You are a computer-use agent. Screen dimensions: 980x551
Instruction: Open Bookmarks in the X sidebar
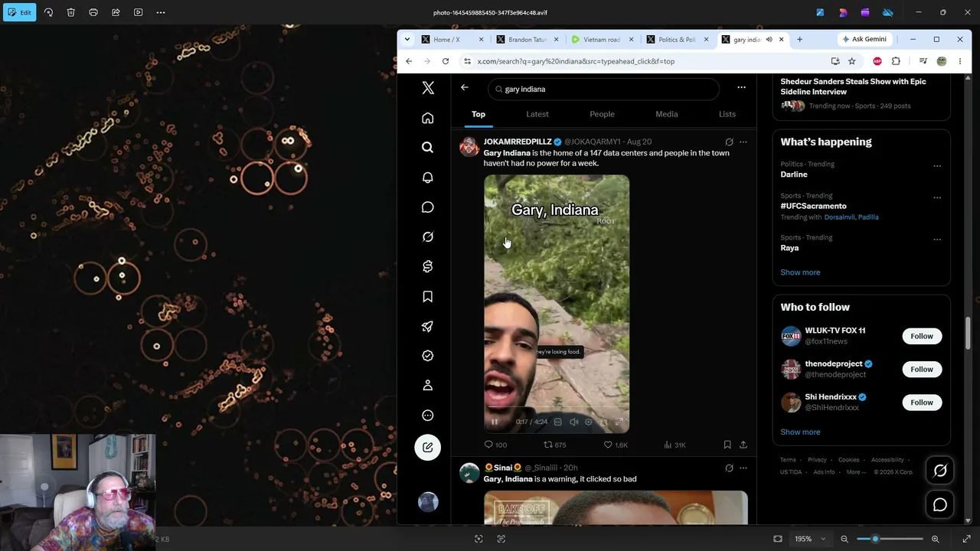pos(428,297)
